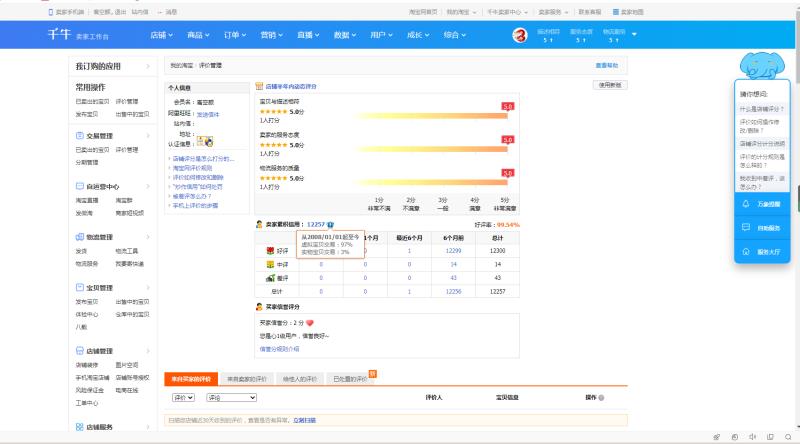
Task: Select the orange 来自买家的评价 tab
Action: [191, 379]
